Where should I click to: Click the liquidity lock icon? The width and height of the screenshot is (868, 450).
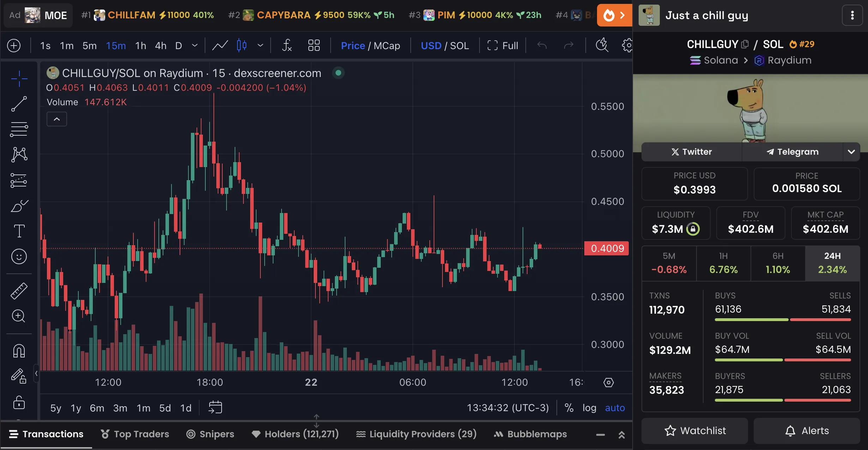pyautogui.click(x=693, y=229)
